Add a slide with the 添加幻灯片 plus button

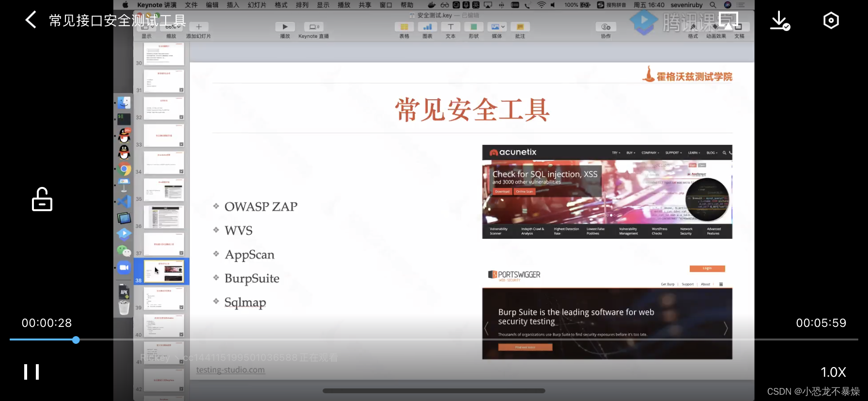pos(199,27)
